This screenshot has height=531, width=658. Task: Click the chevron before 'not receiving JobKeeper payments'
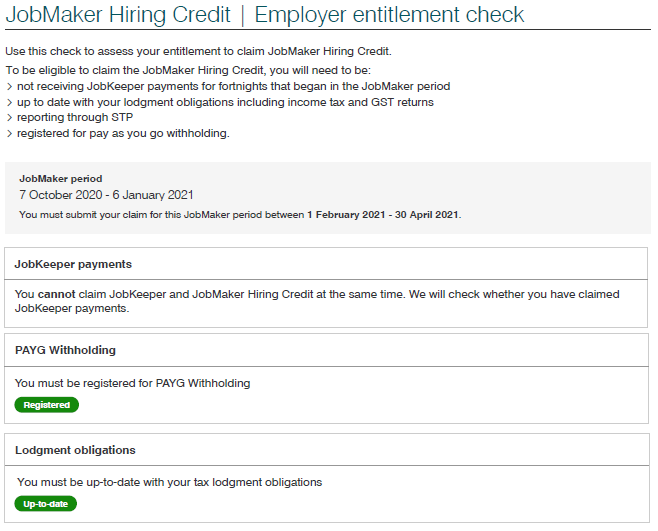pyautogui.click(x=9, y=87)
